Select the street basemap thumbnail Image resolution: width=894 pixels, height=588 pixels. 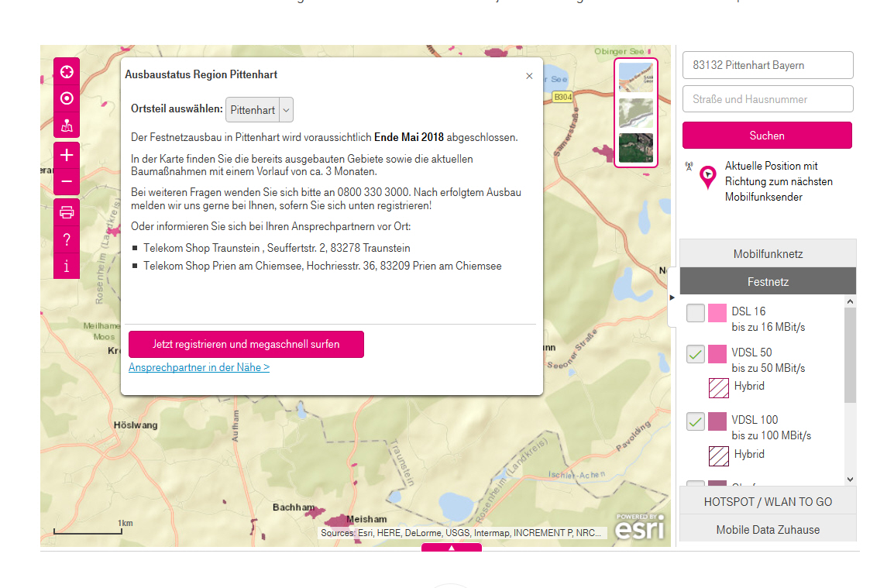636,77
